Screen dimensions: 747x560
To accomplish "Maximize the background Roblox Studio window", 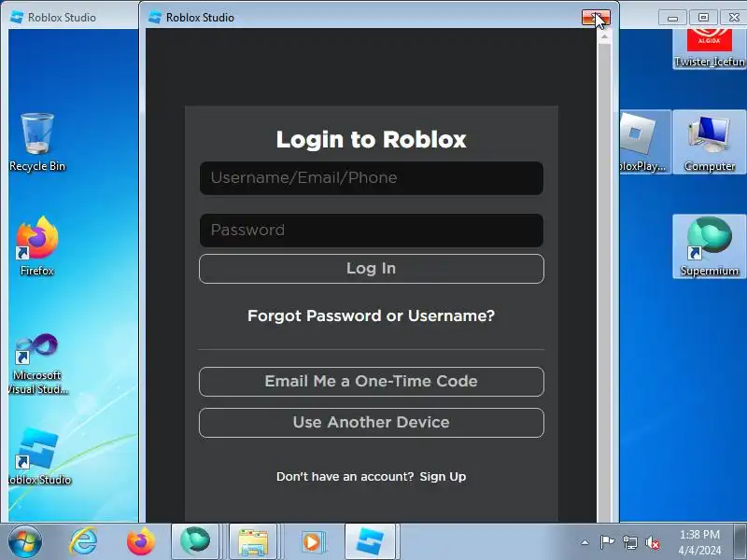I will pos(703,18).
